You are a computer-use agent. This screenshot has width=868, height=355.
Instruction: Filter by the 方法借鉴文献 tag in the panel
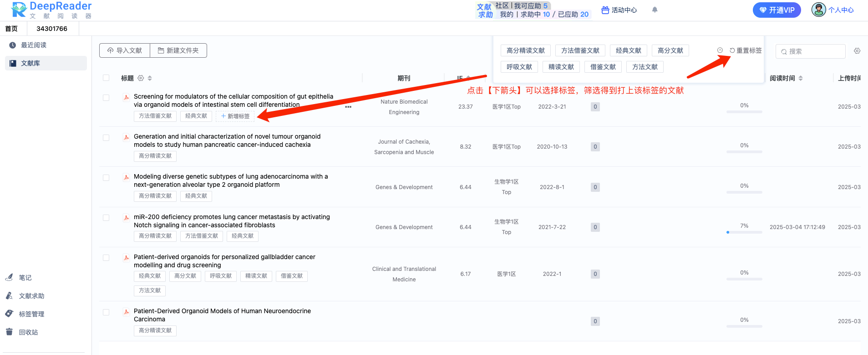(x=580, y=50)
